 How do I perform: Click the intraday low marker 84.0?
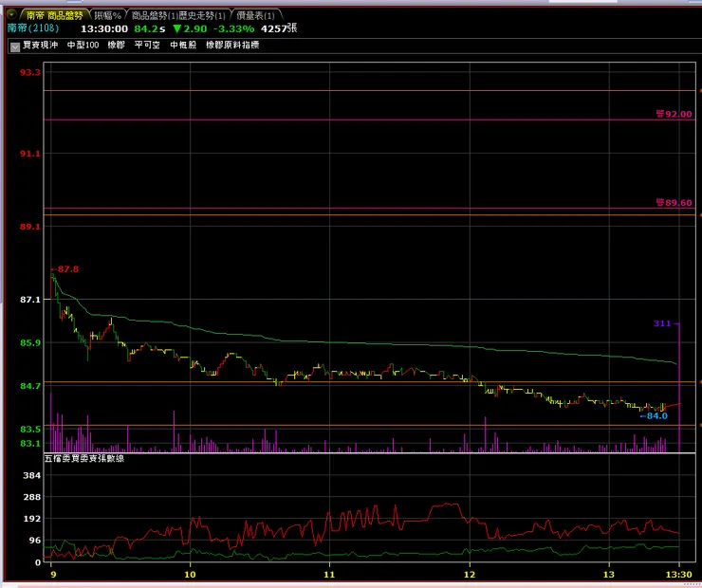pyautogui.click(x=655, y=415)
